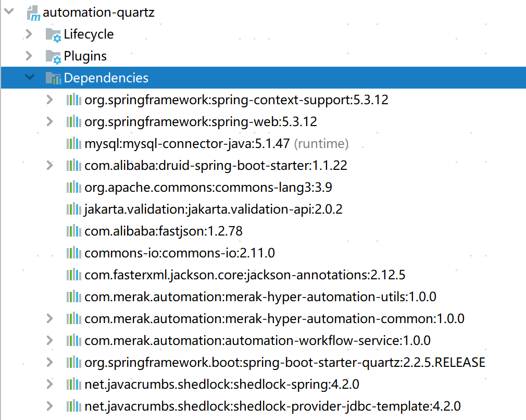This screenshot has height=420, width=526.
Task: Select jakarta.validation-api:2.0.2 dependency
Action: pyautogui.click(x=213, y=209)
